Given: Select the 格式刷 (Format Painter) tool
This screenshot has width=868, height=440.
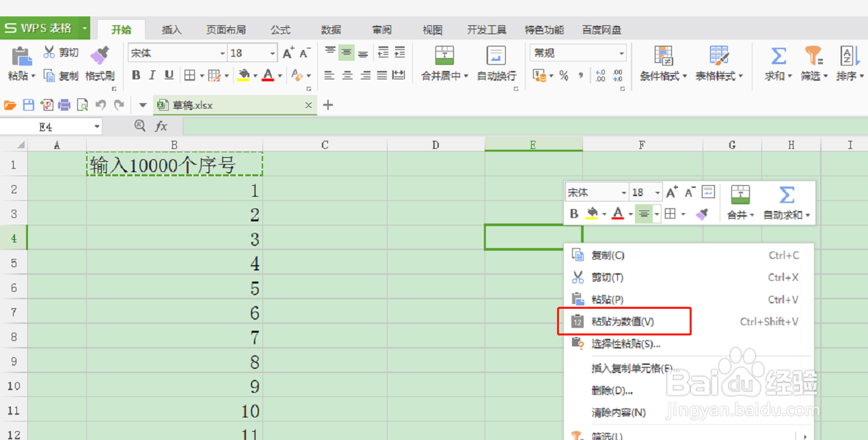Looking at the screenshot, I should tap(100, 63).
